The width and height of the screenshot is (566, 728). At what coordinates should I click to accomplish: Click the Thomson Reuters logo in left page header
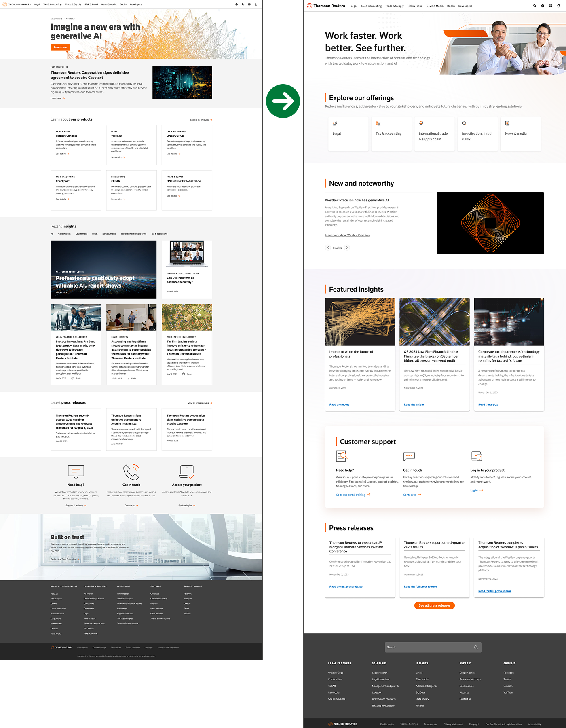click(x=17, y=4)
